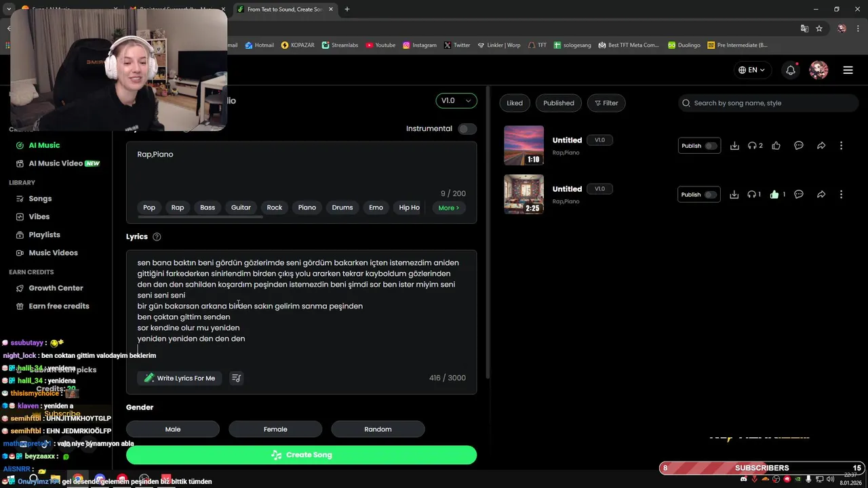Share the first Untitled song
Viewport: 868px width, 488px height.
(821, 146)
